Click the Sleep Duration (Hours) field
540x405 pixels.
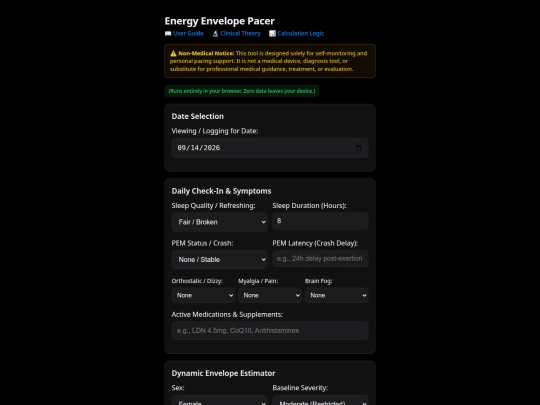[x=320, y=221]
